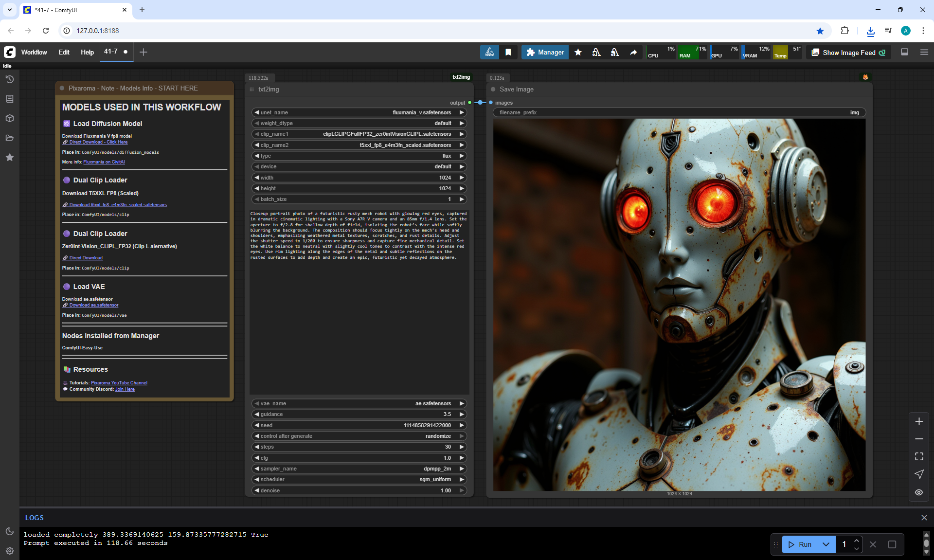
Task: Open the Manager button
Action: (545, 52)
